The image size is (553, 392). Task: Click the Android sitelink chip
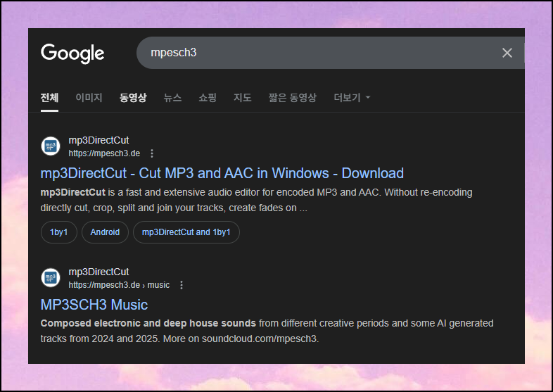click(105, 232)
